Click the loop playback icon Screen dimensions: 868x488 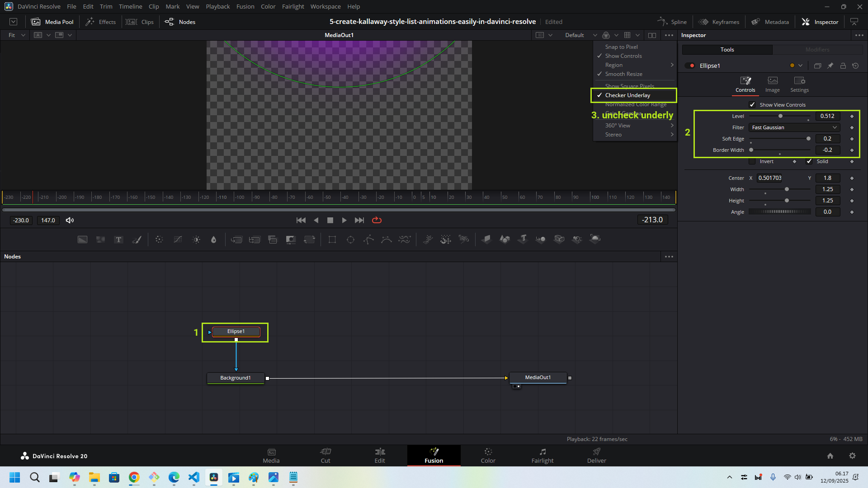(377, 220)
